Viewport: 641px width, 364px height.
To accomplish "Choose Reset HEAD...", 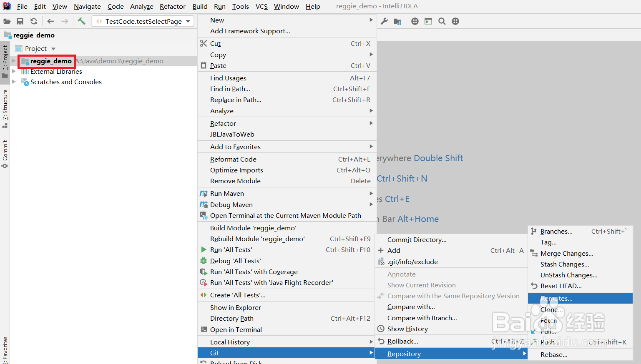I will click(x=580, y=286).
